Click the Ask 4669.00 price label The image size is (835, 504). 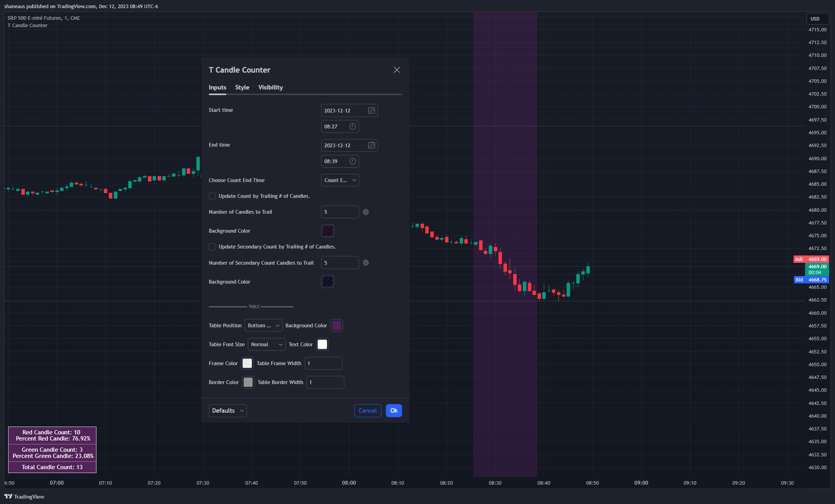811,259
